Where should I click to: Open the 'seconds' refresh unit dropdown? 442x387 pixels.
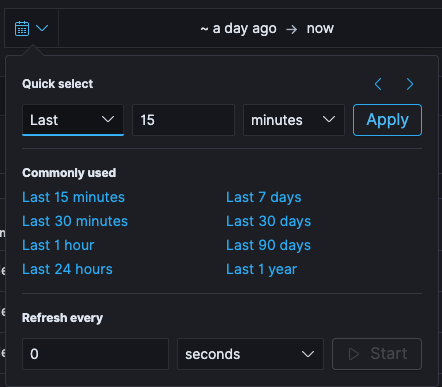[250, 354]
